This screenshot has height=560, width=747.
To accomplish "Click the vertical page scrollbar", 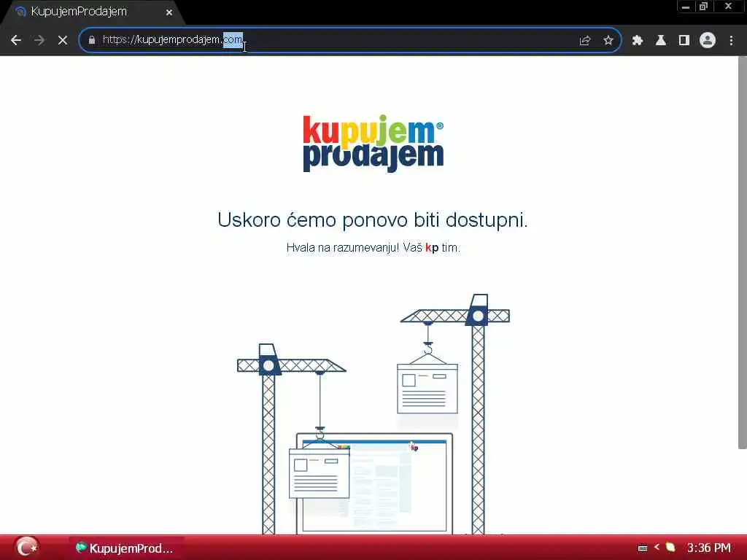I will [x=742, y=252].
